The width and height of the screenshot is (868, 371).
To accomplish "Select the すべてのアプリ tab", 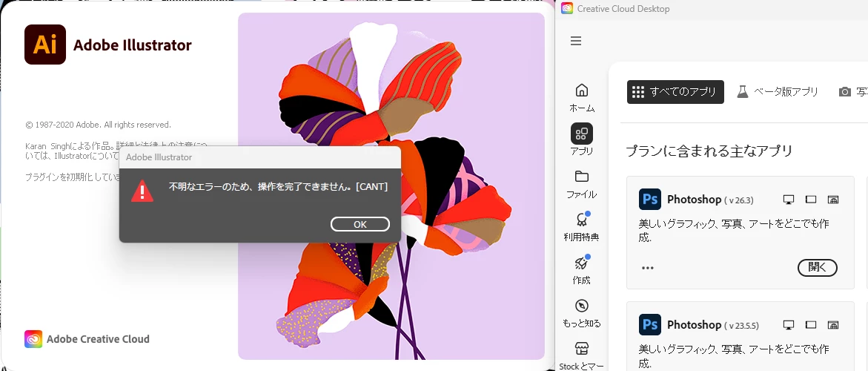I will point(675,92).
